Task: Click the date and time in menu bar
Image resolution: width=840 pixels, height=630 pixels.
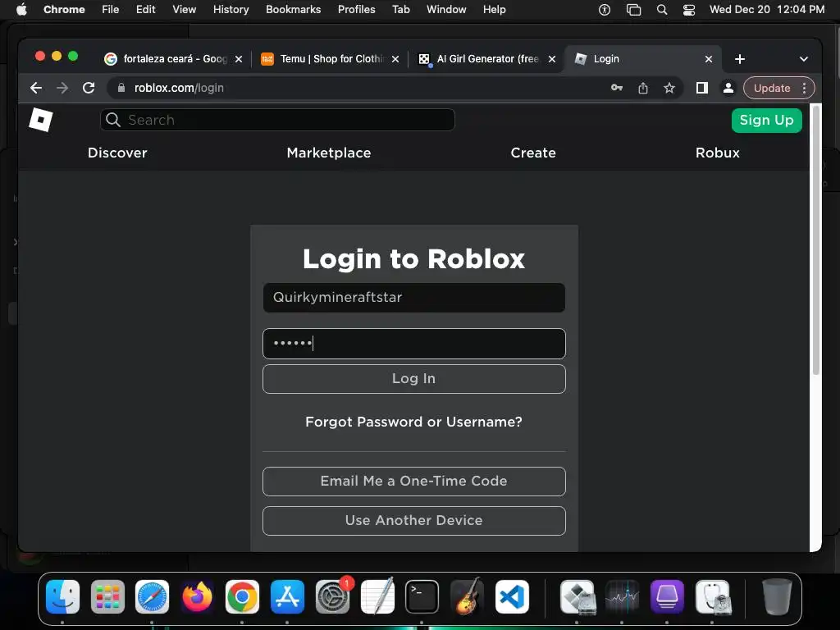Action: click(x=767, y=10)
